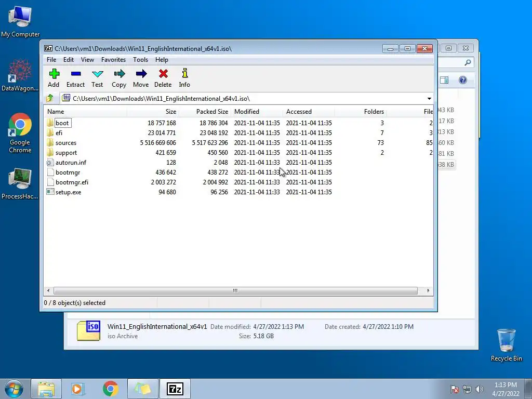This screenshot has height=399, width=532.
Task: Open Help icon in Explorer window
Action: (463, 80)
